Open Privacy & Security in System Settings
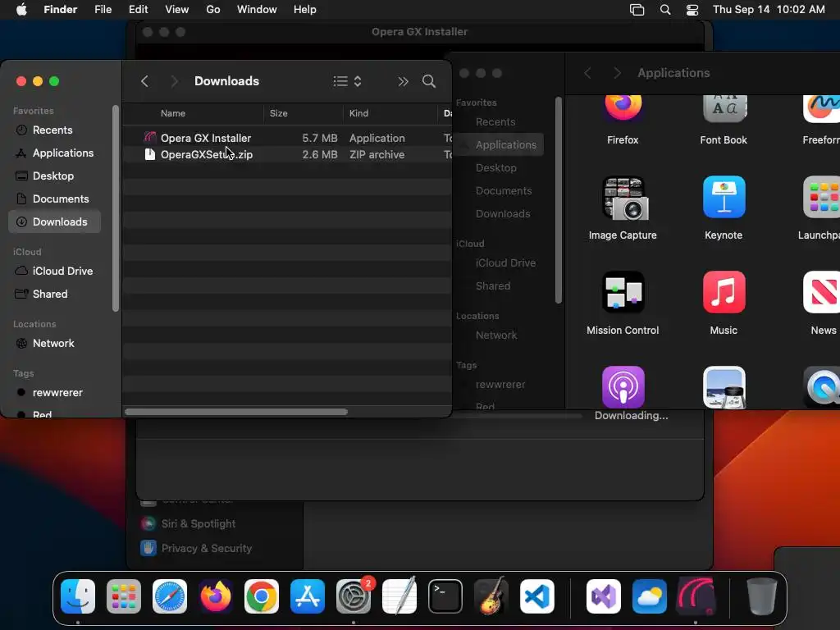Image resolution: width=840 pixels, height=630 pixels. coord(196,549)
